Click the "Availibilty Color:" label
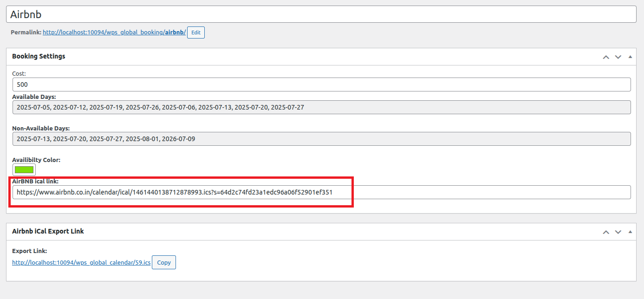This screenshot has width=644, height=299. [36, 160]
